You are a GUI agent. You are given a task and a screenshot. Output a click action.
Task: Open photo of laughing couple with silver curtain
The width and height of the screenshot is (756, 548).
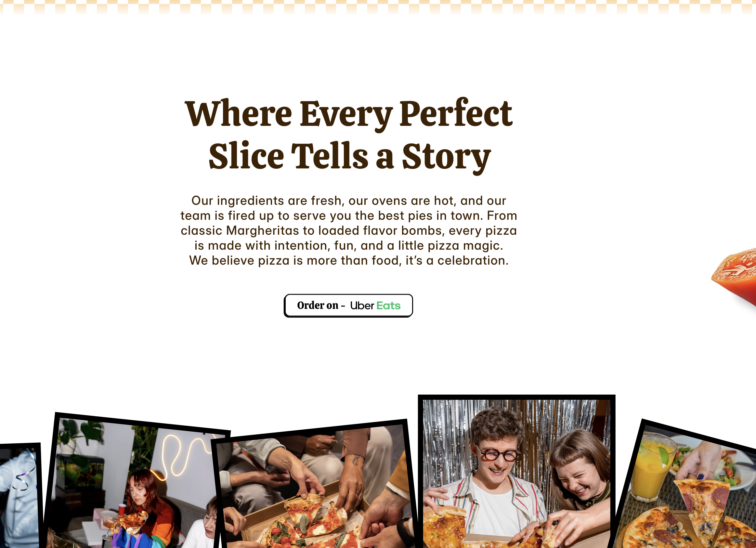516,471
